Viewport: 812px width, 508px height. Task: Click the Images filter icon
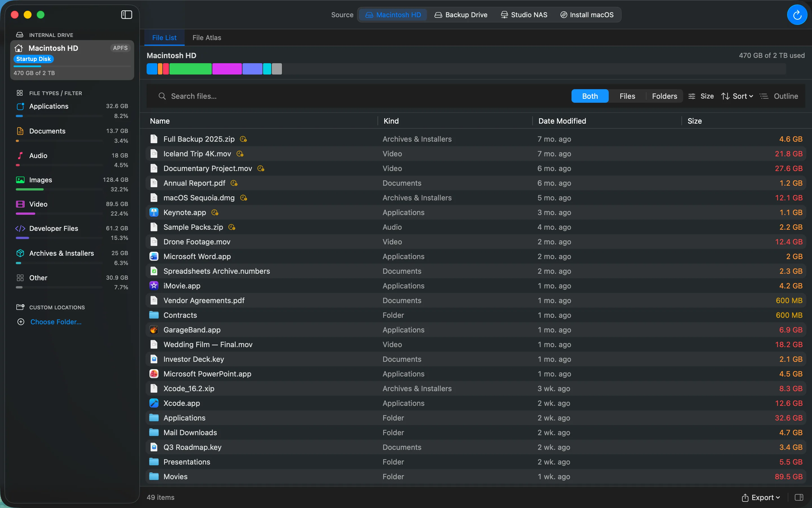pyautogui.click(x=20, y=180)
